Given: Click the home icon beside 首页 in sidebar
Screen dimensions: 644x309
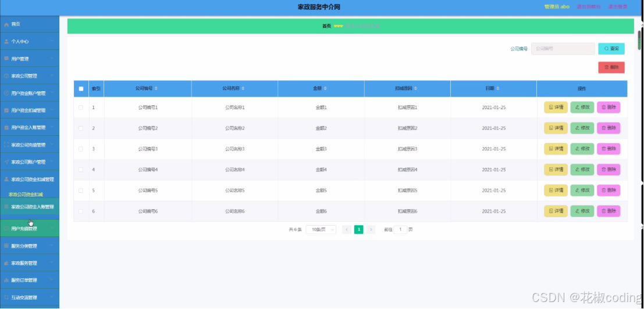Looking at the screenshot, I should point(6,24).
